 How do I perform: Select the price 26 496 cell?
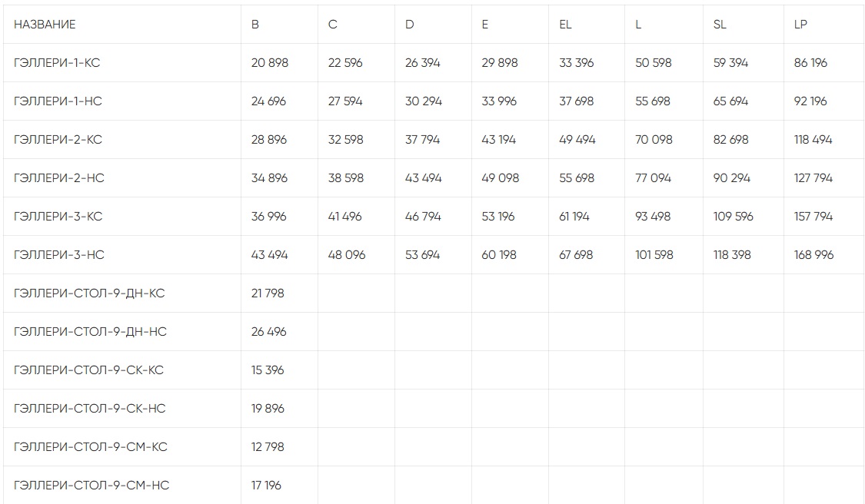coord(268,332)
